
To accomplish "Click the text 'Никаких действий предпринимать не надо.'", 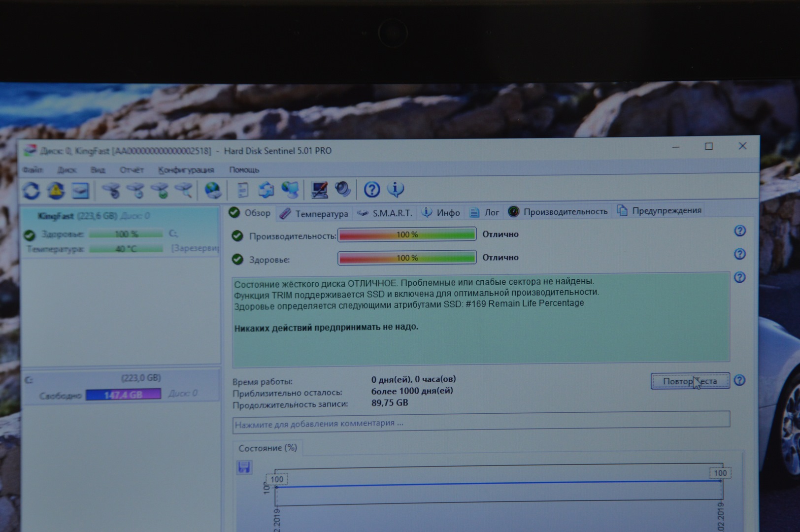I will 326,328.
